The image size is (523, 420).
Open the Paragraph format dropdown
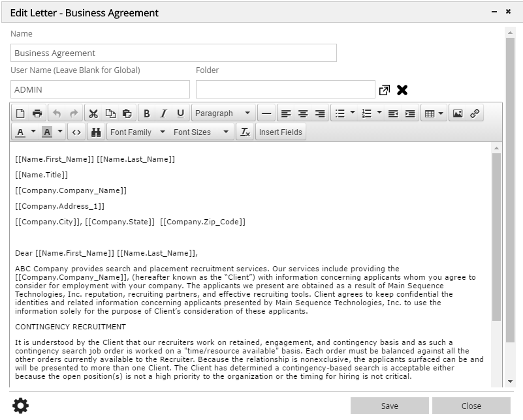223,113
